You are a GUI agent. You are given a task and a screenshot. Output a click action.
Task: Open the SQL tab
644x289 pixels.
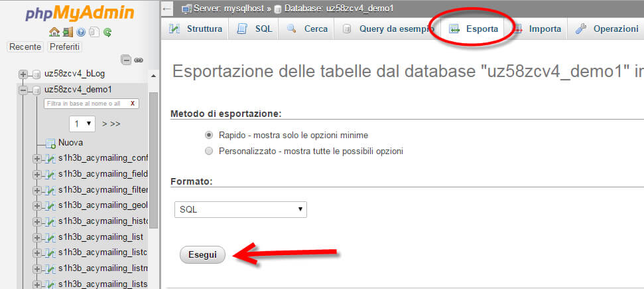[254, 29]
